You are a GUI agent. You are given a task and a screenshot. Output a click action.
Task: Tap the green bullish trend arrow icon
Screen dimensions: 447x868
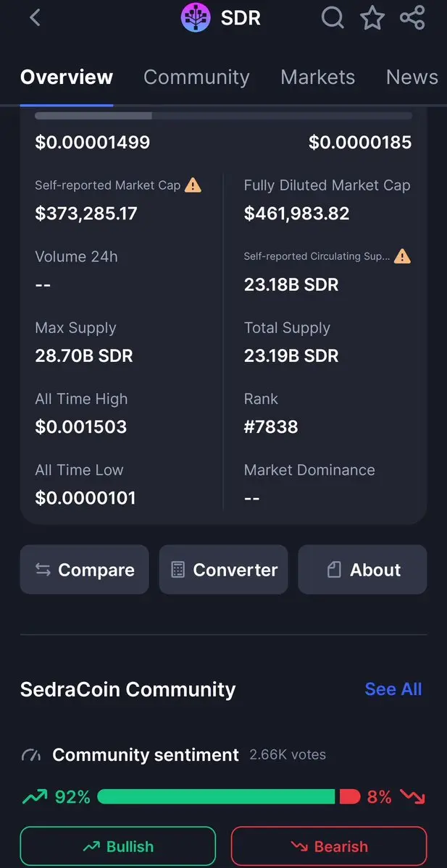coord(35,796)
